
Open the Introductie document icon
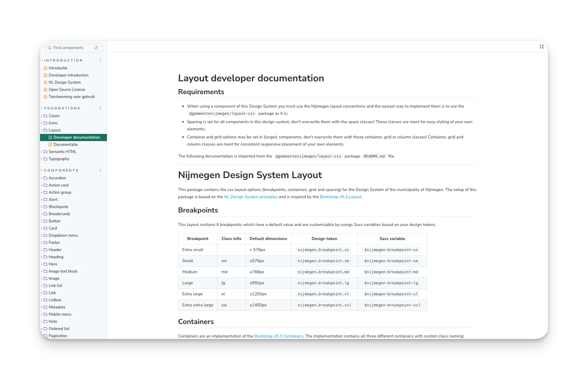(45, 68)
